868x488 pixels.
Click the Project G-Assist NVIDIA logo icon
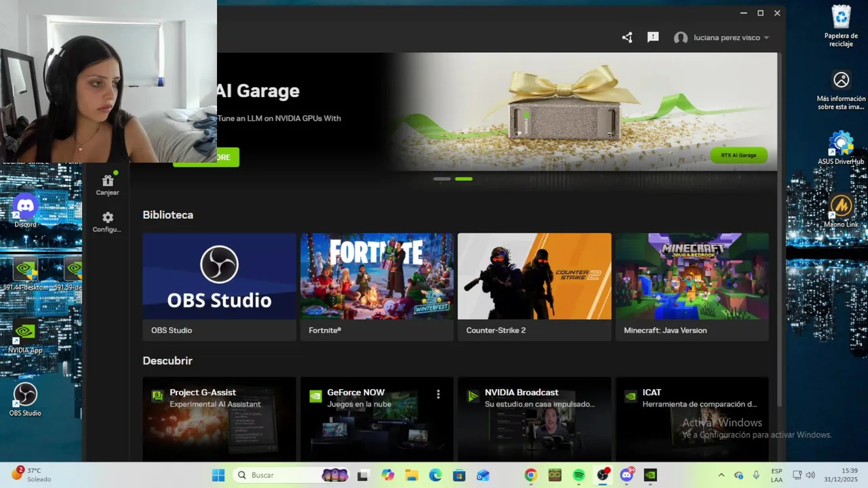(x=157, y=396)
